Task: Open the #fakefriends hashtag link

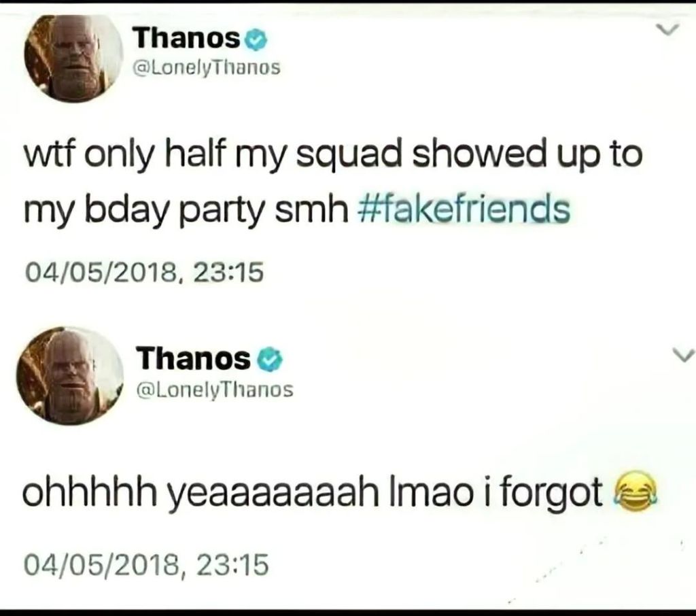Action: [x=463, y=211]
